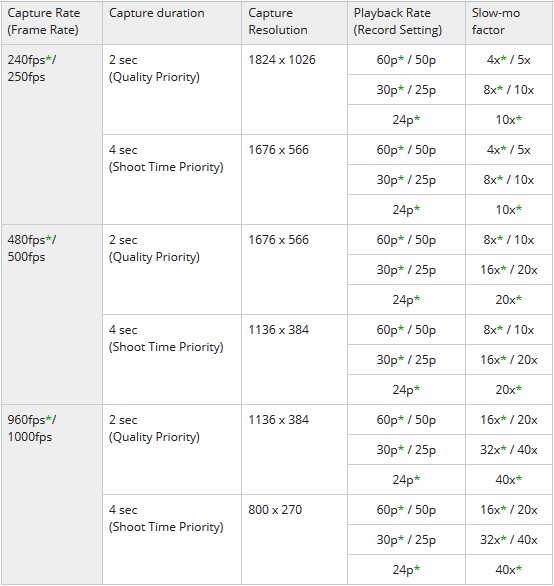Click the 800 x 270 resolution cell
The width and height of the screenshot is (554, 586).
(x=294, y=539)
